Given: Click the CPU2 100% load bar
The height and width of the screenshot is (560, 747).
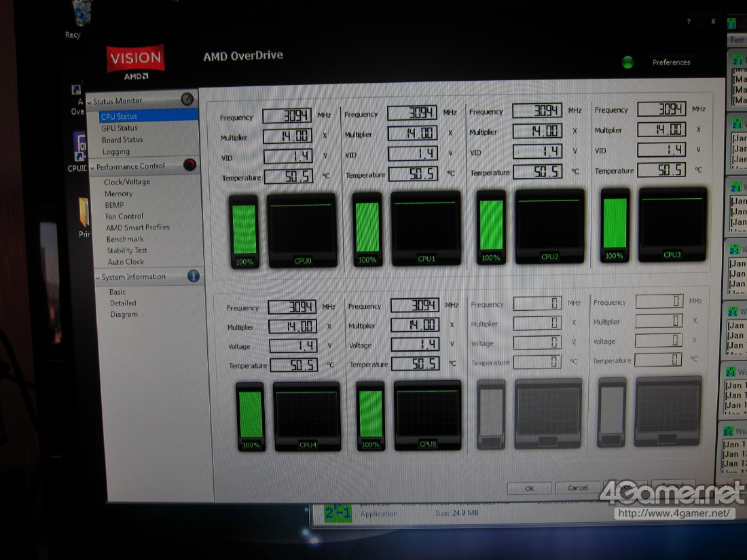Looking at the screenshot, I should [x=491, y=227].
